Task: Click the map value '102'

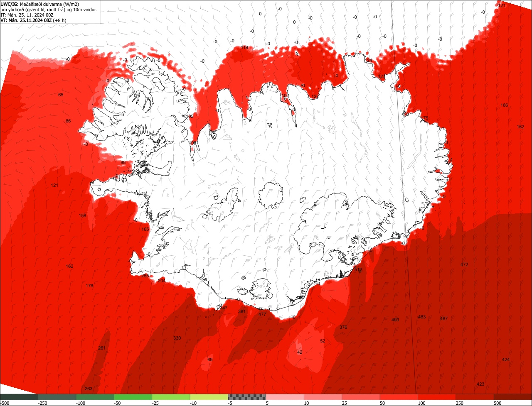Action: (x=285, y=95)
